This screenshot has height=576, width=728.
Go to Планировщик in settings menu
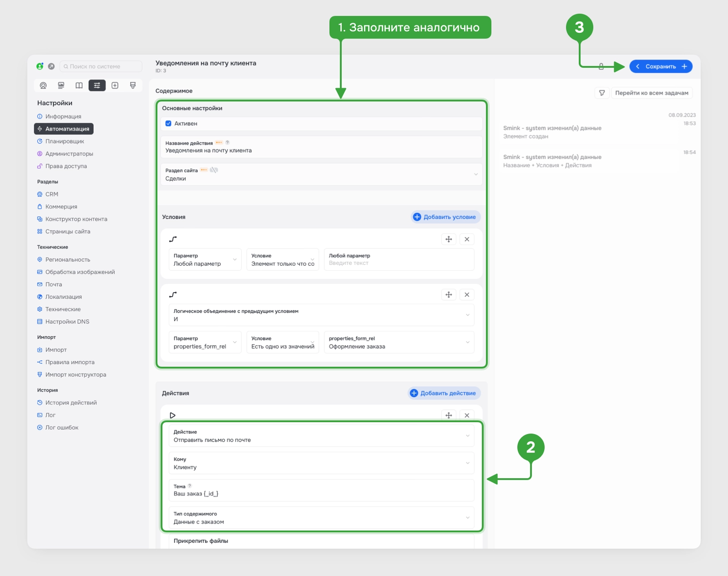click(x=65, y=141)
